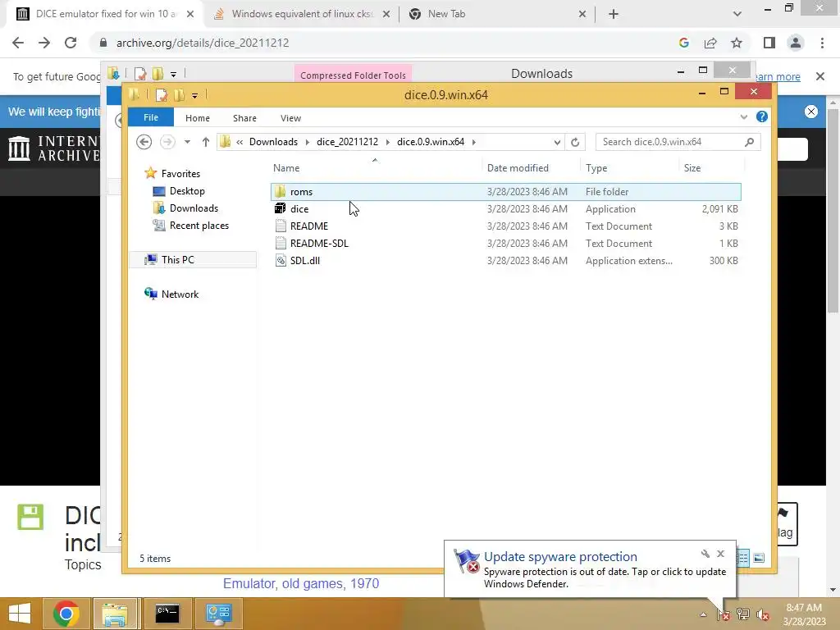Click the network tray icon
This screenshot has width=840, height=630.
[x=743, y=614]
